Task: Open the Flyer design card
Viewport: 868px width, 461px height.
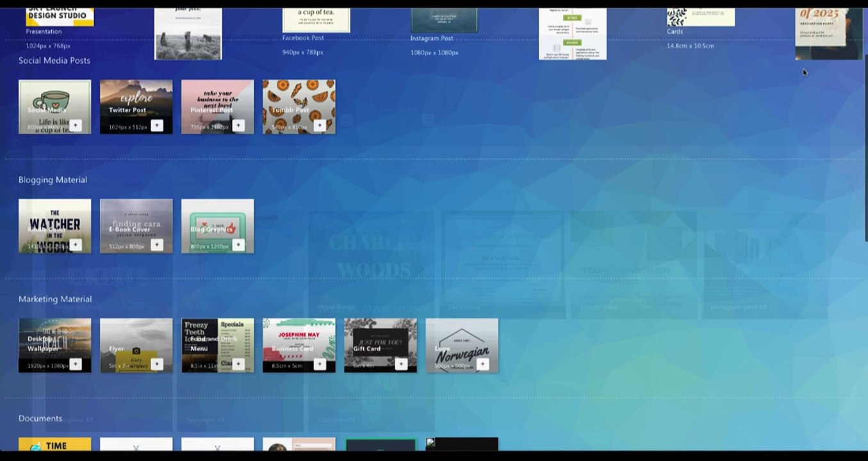Action: [136, 345]
